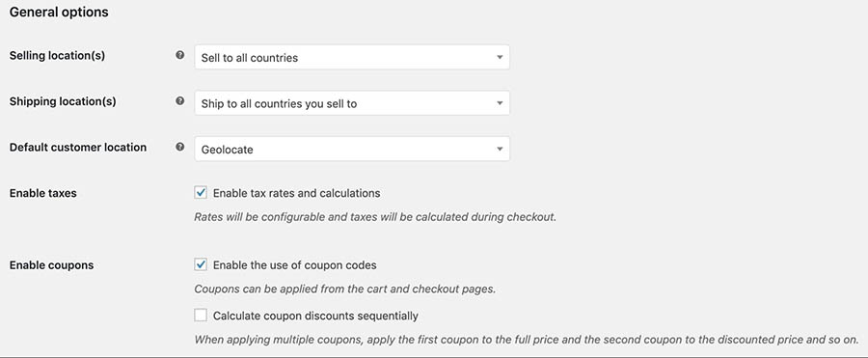
Task: Disable the coupon codes checkbox box
Action: click(201, 264)
